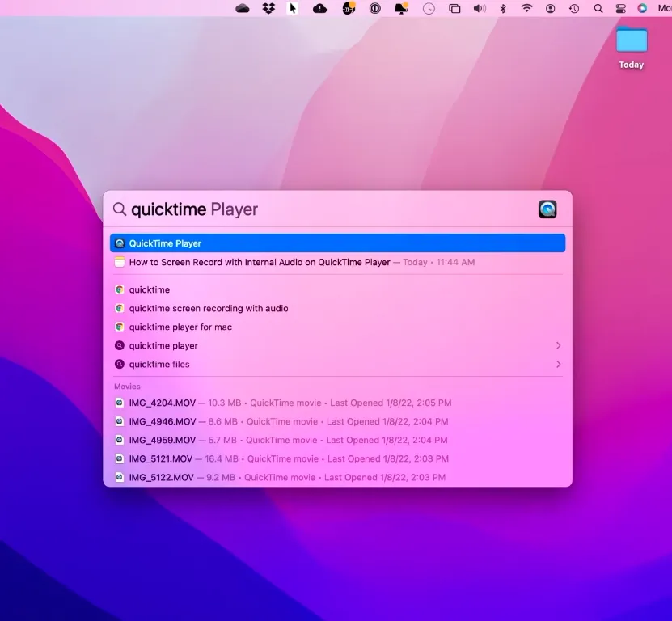Open the volume control in menu bar
This screenshot has width=672, height=621.
[480, 9]
